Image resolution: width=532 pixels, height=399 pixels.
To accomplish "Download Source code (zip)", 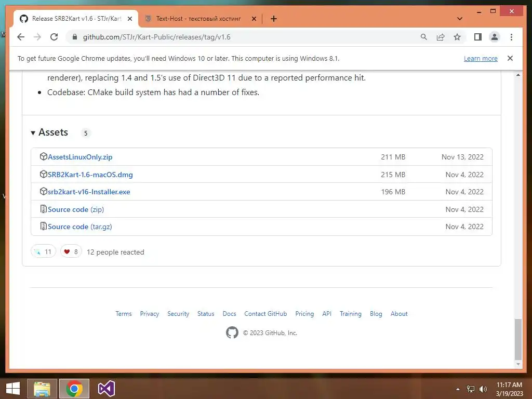I will click(x=76, y=210).
